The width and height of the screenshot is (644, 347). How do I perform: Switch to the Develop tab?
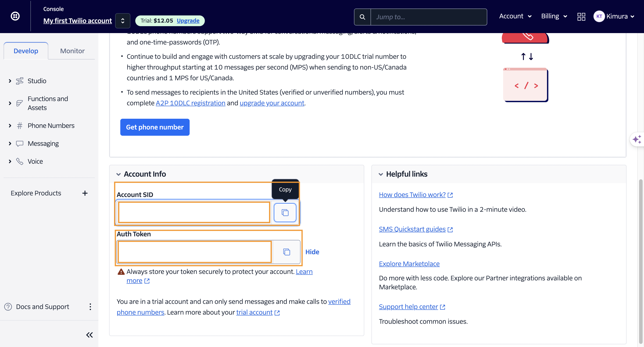26,51
